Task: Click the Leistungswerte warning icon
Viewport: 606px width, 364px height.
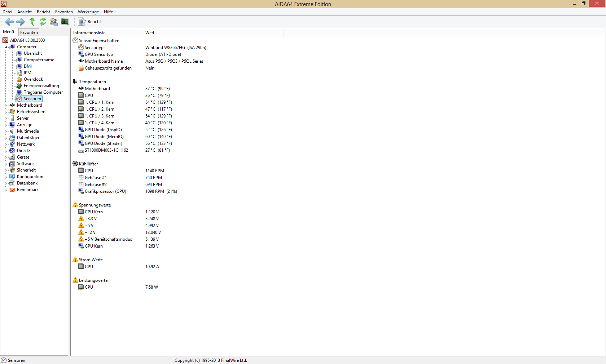Action: pos(75,280)
